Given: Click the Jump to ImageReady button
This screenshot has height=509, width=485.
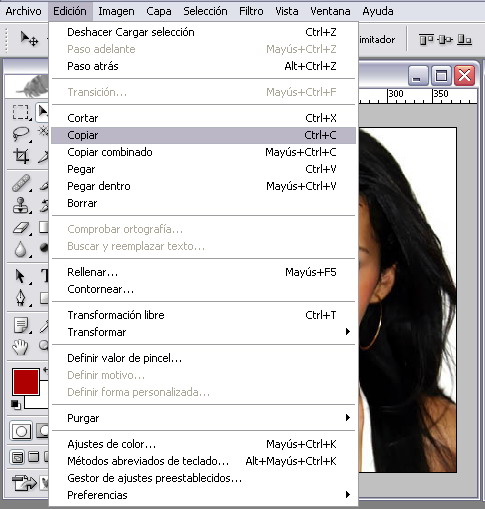Looking at the screenshot, I should pos(23,482).
